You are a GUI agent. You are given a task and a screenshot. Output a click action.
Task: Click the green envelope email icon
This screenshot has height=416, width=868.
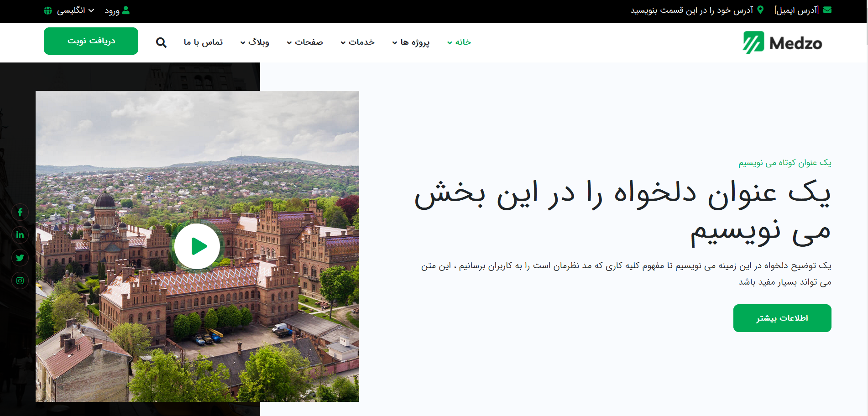pyautogui.click(x=827, y=10)
